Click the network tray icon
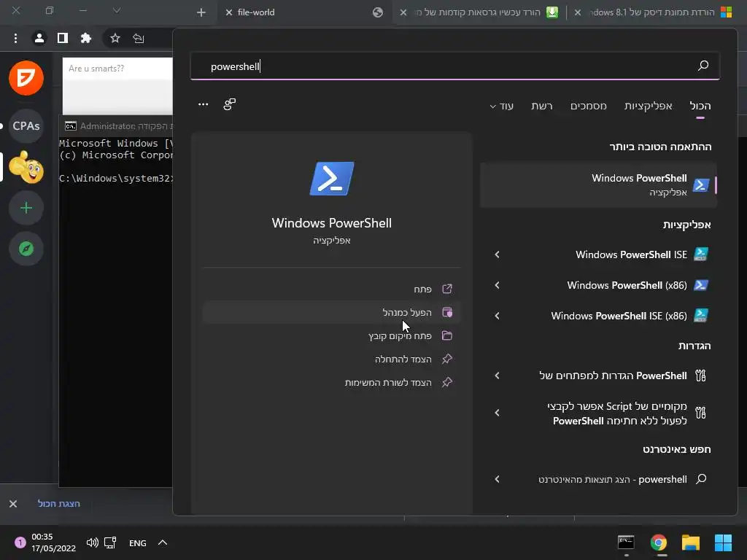The image size is (747, 560). coord(111,542)
